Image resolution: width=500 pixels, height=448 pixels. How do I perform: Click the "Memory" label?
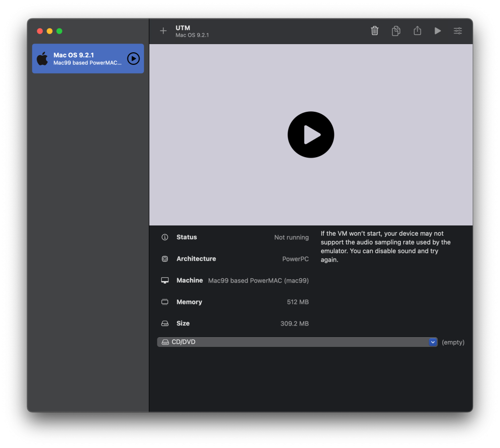pos(189,302)
